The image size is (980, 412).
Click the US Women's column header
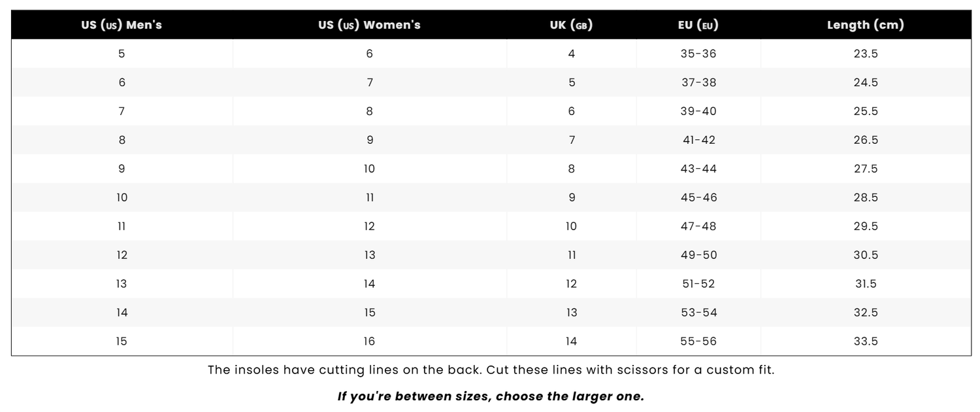(369, 26)
